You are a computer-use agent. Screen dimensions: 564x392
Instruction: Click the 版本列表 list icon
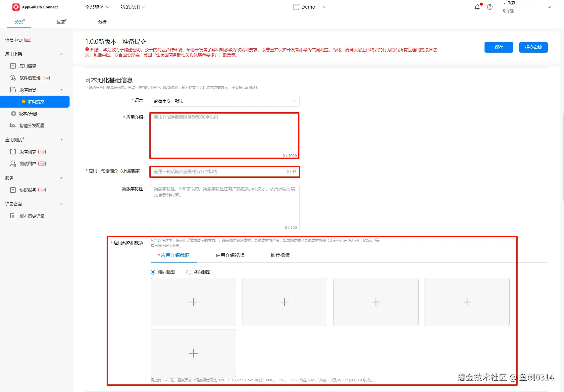click(x=13, y=152)
